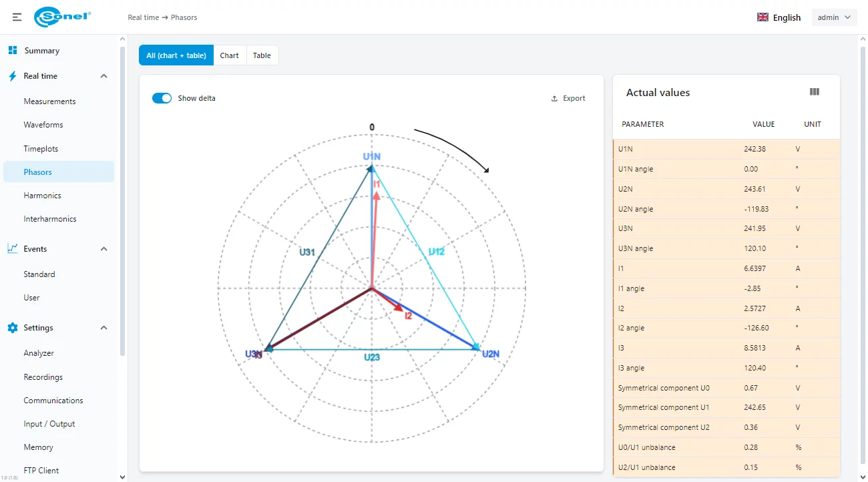Switch to the Table tab

pos(262,55)
